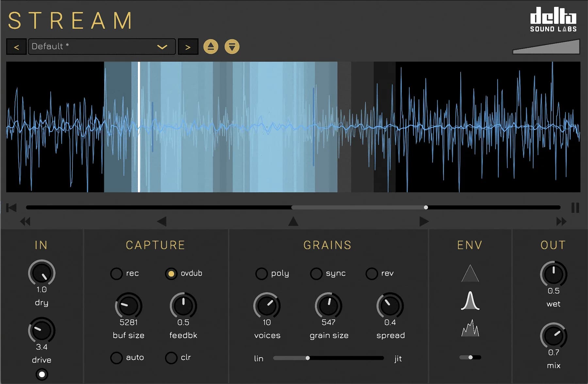The height and width of the screenshot is (384, 588).
Task: Enable the auto capture button
Action: coord(117,358)
